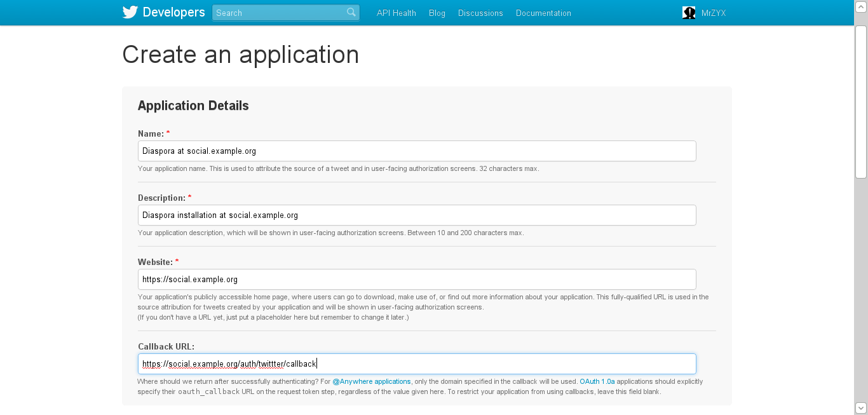Click the '32 characters max' help text
This screenshot has width=868, height=415.
(x=509, y=168)
